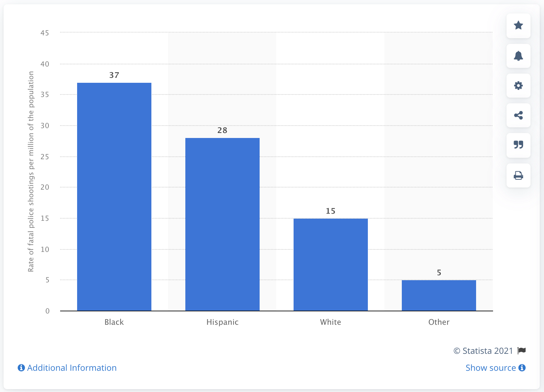Click the star favorite icon
The image size is (544, 392).
(518, 25)
